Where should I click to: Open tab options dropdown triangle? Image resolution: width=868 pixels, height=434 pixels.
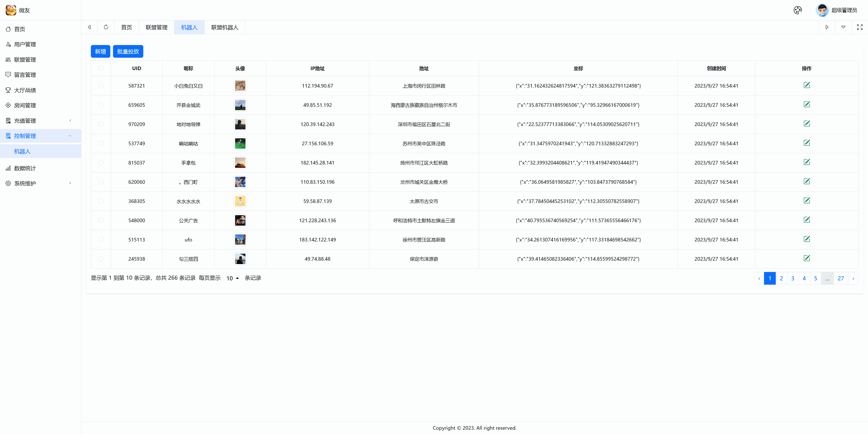[843, 27]
